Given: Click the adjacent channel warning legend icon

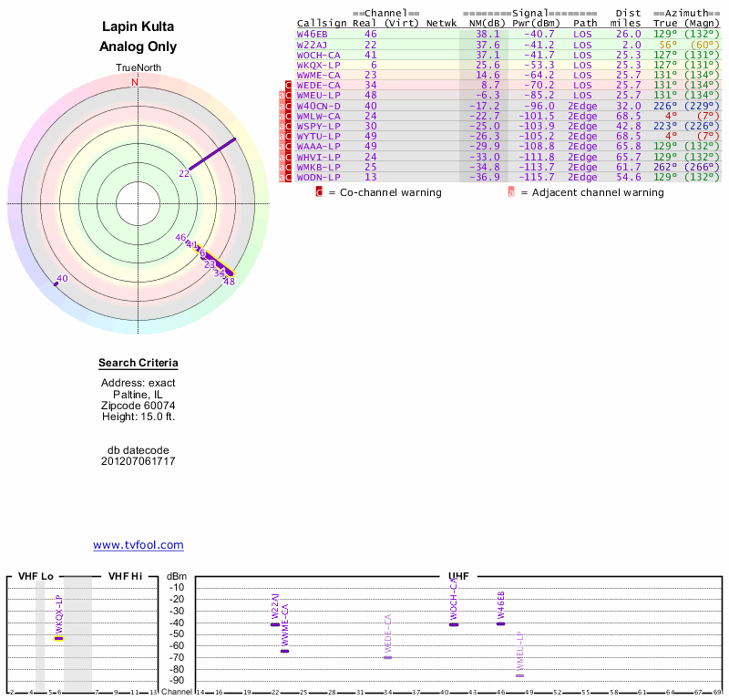Looking at the screenshot, I should coord(511,192).
